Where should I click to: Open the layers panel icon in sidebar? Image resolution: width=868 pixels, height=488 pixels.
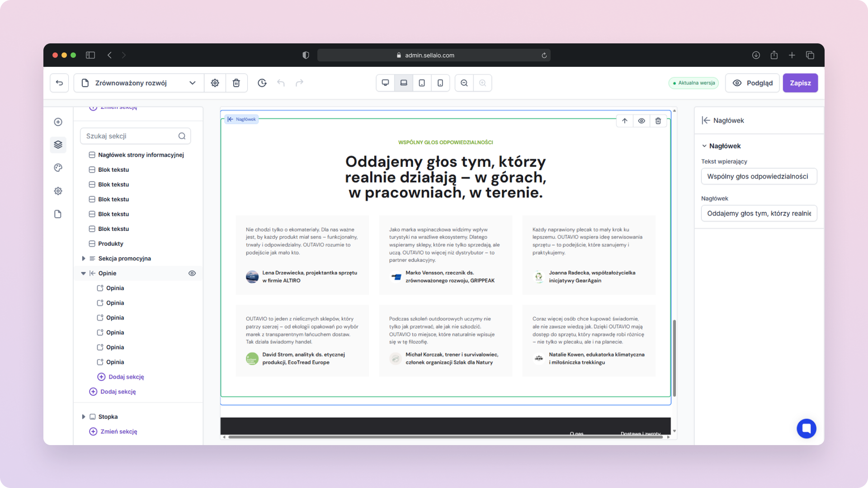tap(58, 145)
